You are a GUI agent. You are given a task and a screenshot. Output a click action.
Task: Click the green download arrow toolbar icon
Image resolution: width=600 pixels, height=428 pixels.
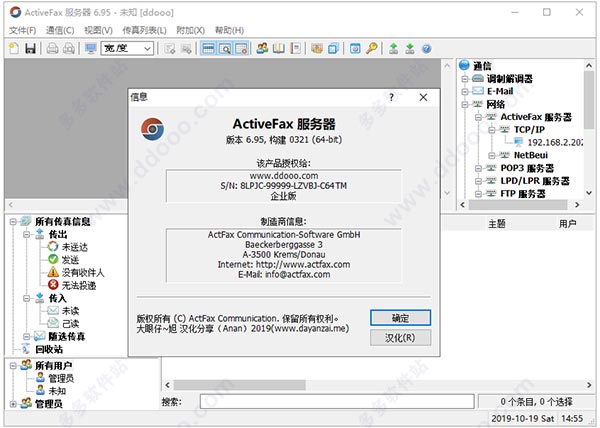point(410,49)
